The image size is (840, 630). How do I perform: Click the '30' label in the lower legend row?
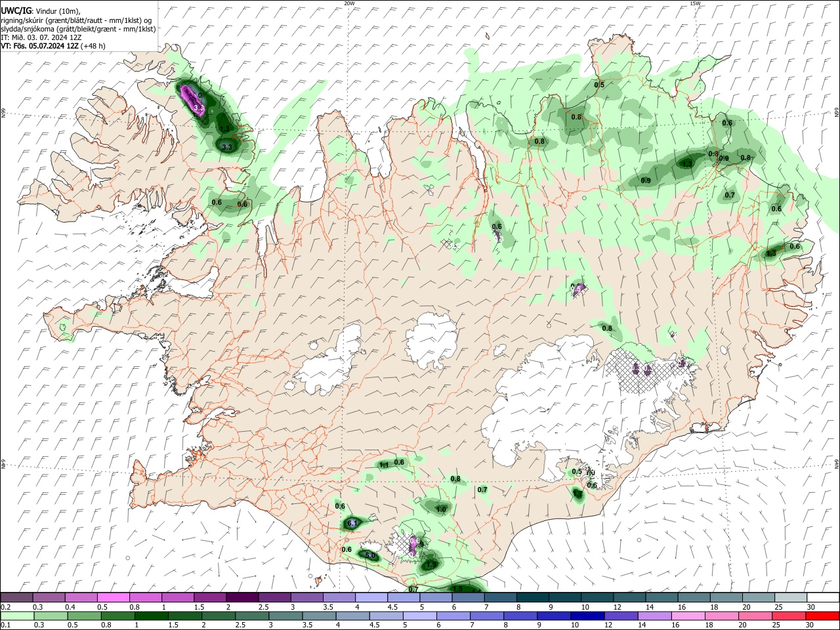[x=809, y=625]
